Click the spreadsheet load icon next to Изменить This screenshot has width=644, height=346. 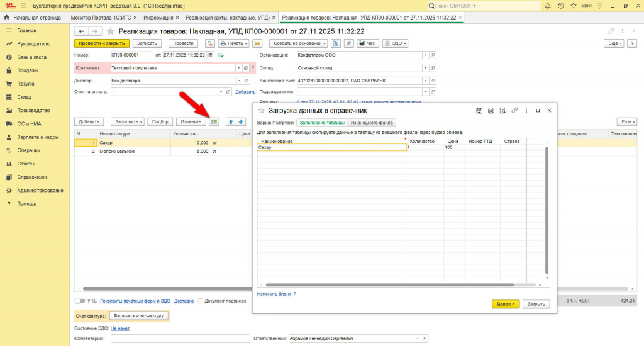pos(214,121)
